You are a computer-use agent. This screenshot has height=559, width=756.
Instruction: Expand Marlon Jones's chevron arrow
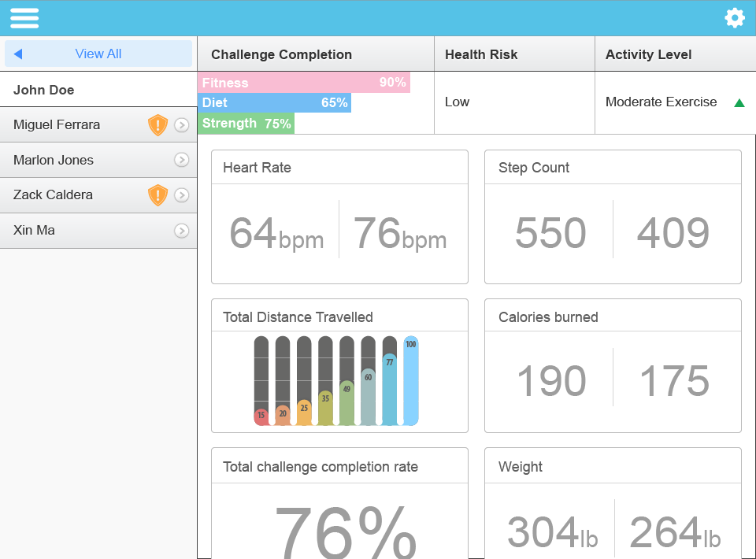181,161
